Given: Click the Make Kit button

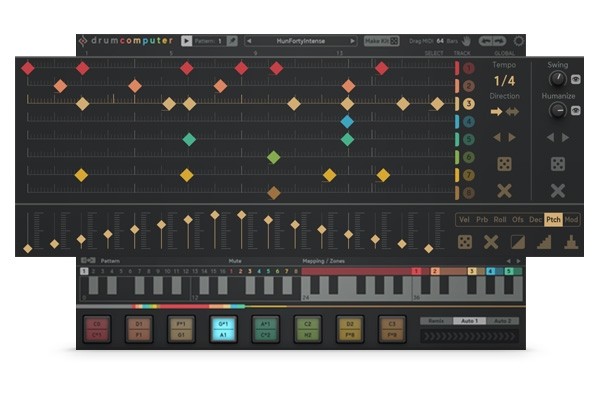Looking at the screenshot, I should pyautogui.click(x=381, y=41).
